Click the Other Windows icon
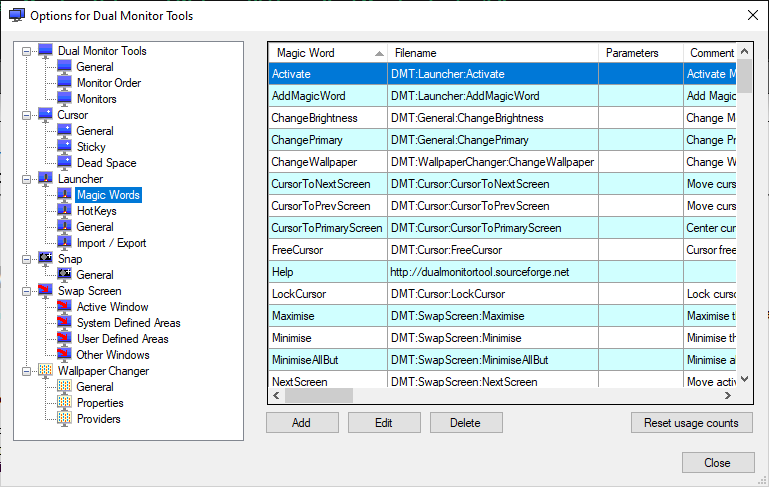Image resolution: width=769 pixels, height=487 pixels. click(x=64, y=355)
